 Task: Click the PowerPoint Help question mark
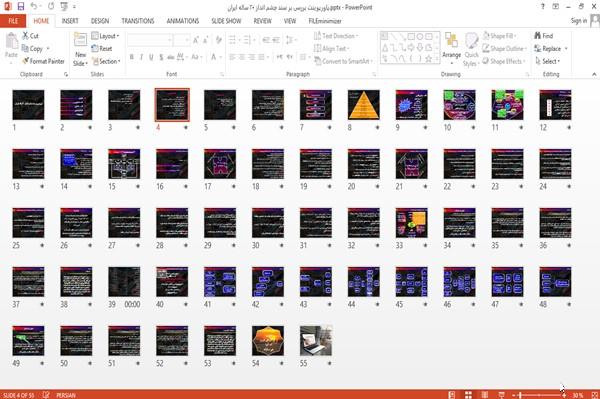(x=543, y=7)
